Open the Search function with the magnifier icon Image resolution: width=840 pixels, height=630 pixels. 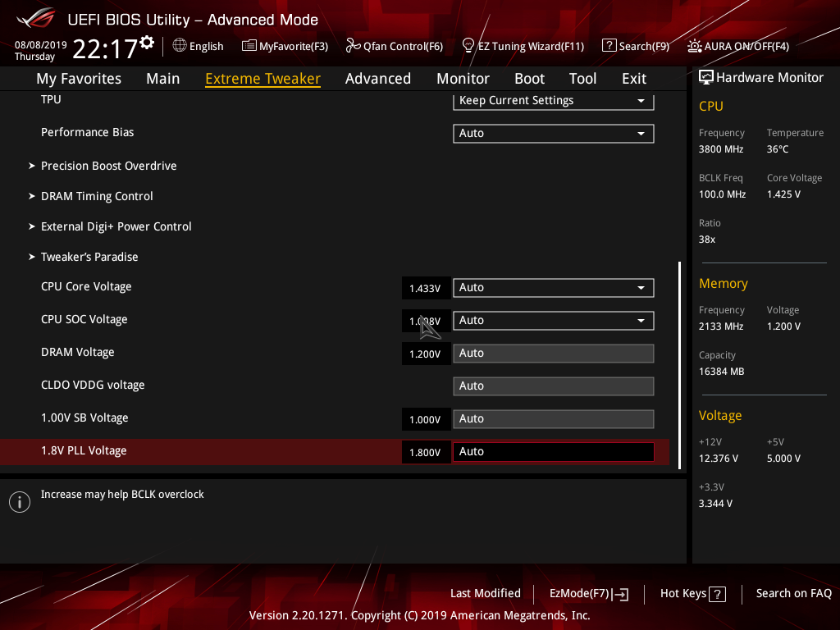tap(636, 46)
